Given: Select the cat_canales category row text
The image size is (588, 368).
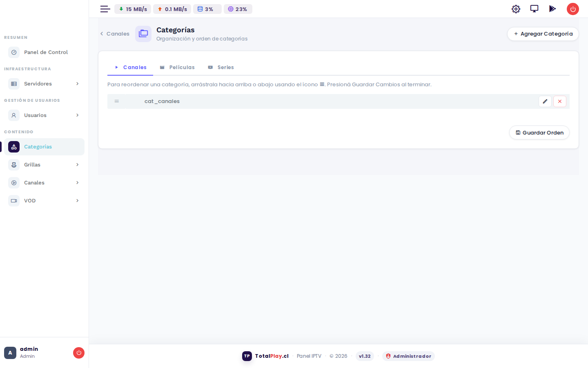Looking at the screenshot, I should [x=162, y=101].
